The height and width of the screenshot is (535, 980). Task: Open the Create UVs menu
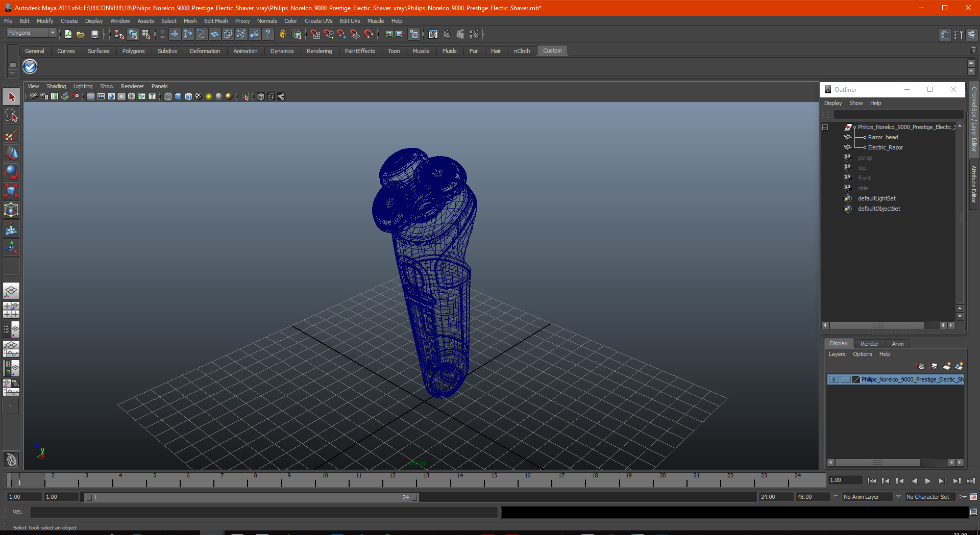(318, 21)
